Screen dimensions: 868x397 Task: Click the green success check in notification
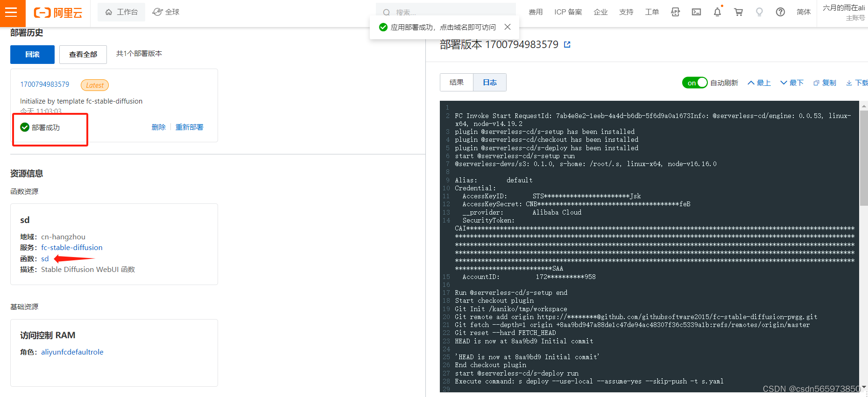(383, 27)
